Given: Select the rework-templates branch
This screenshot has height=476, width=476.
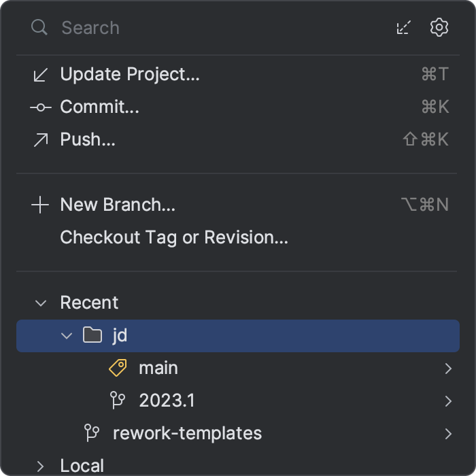Looking at the screenshot, I should click(187, 433).
